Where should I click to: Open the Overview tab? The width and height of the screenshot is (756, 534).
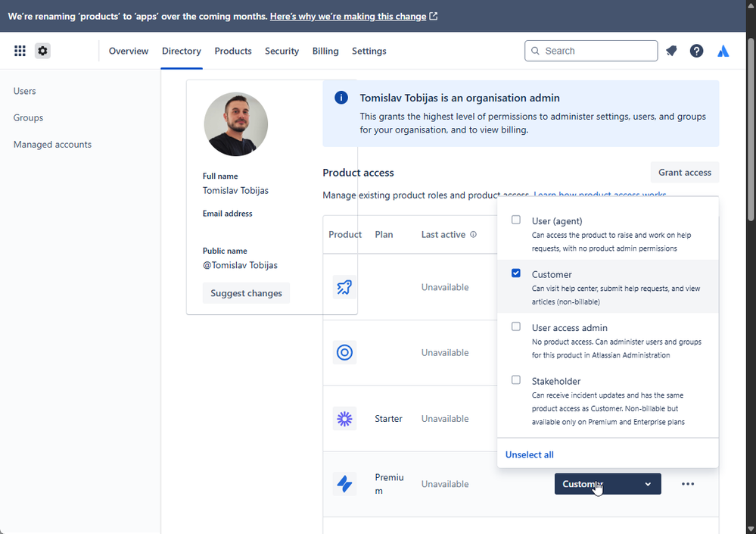(128, 51)
